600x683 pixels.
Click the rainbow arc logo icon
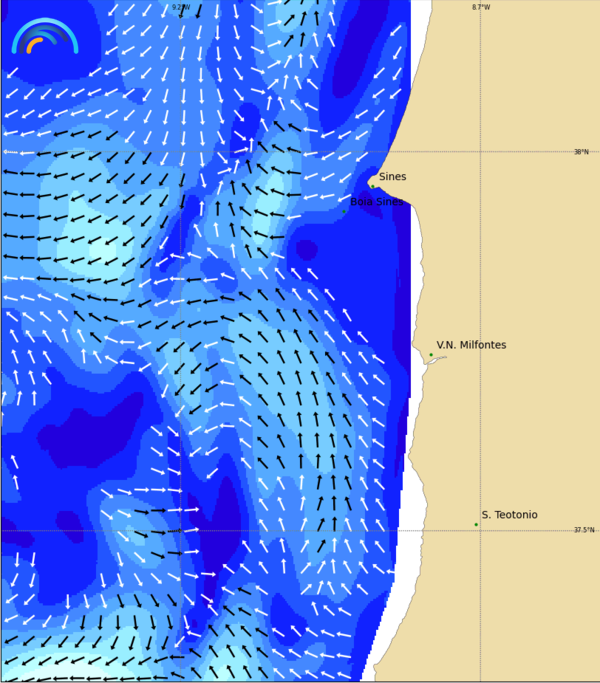pos(44,36)
